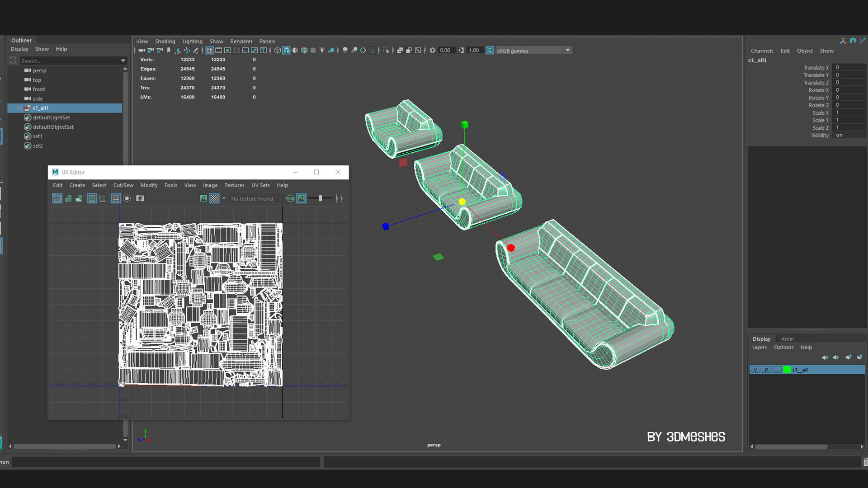Click the UV snapshot camera icon
The height and width of the screenshot is (488, 868).
pyautogui.click(x=140, y=198)
